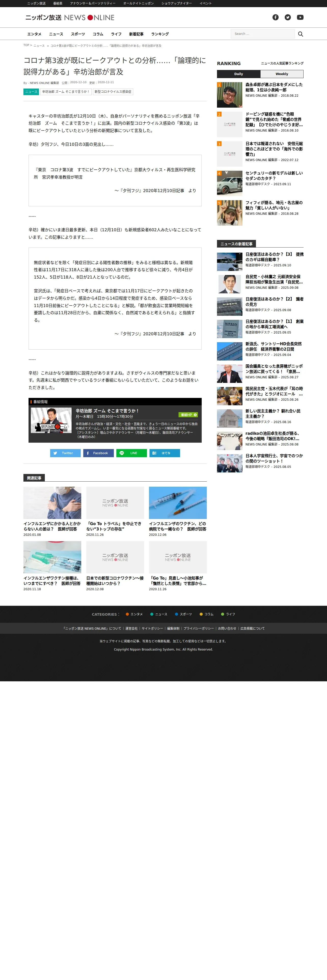The height and width of the screenshot is (980, 327).
Task: Open ranking 4 car thumbnail センチュリー
Action: click(229, 183)
